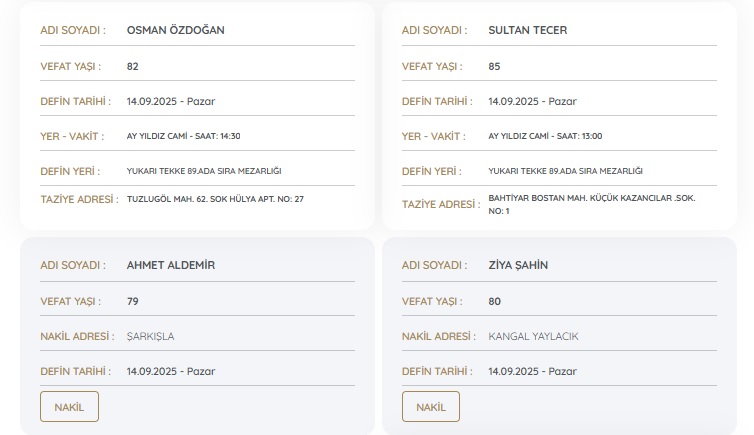
Task: Click the Ay Yıldız Cami 13:00 time entry
Action: click(545, 136)
